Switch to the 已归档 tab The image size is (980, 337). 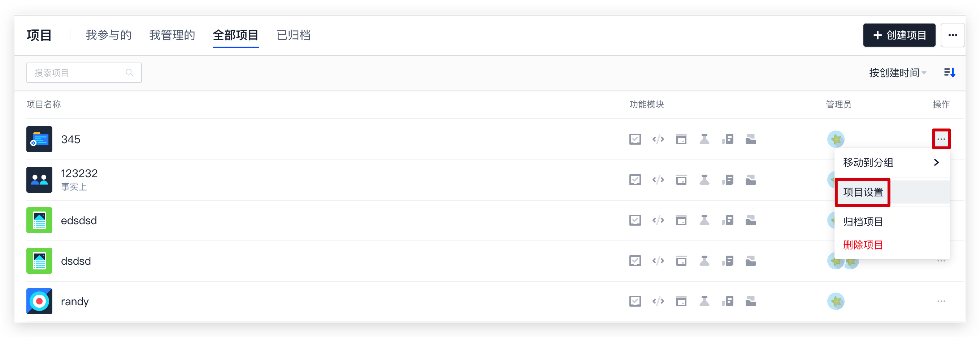293,35
